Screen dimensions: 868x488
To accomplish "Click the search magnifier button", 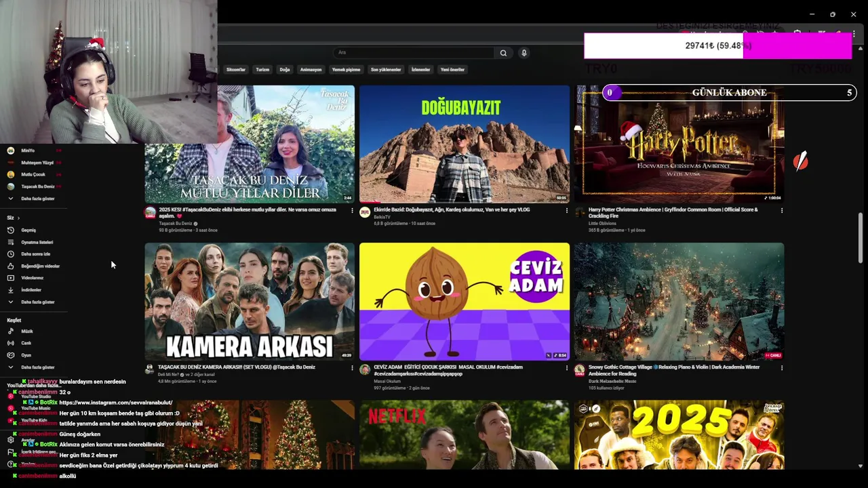I will click(503, 53).
